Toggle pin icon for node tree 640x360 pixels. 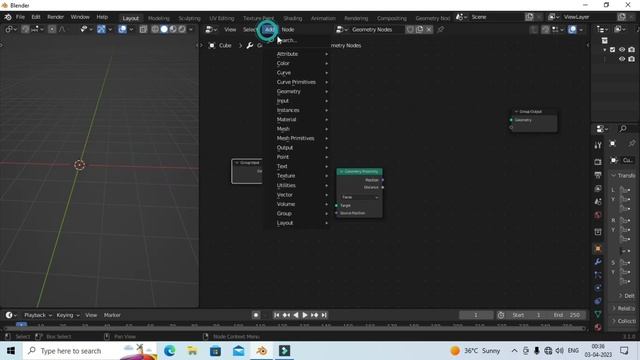(441, 29)
